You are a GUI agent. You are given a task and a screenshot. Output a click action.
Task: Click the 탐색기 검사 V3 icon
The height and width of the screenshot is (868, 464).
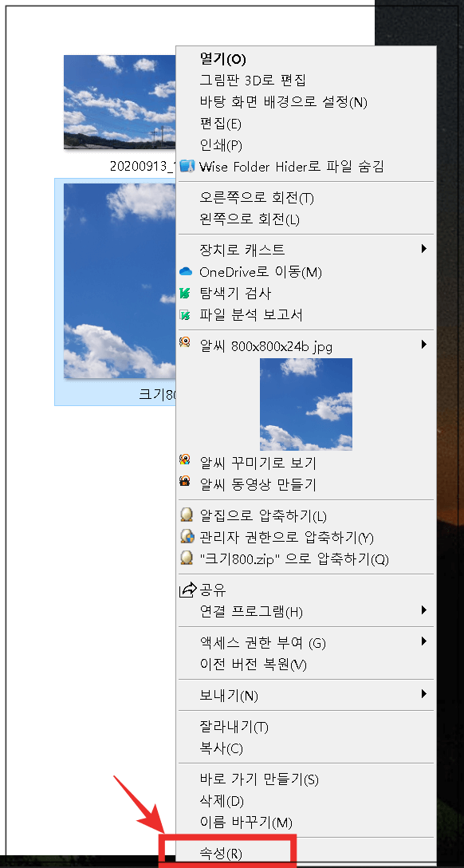[x=185, y=293]
